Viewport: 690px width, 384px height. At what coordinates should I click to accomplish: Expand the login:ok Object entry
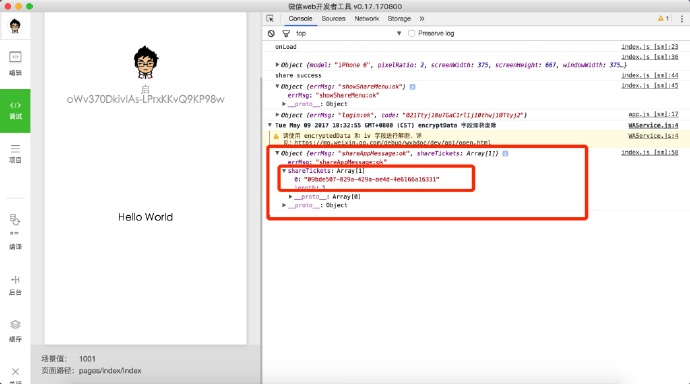[277, 115]
